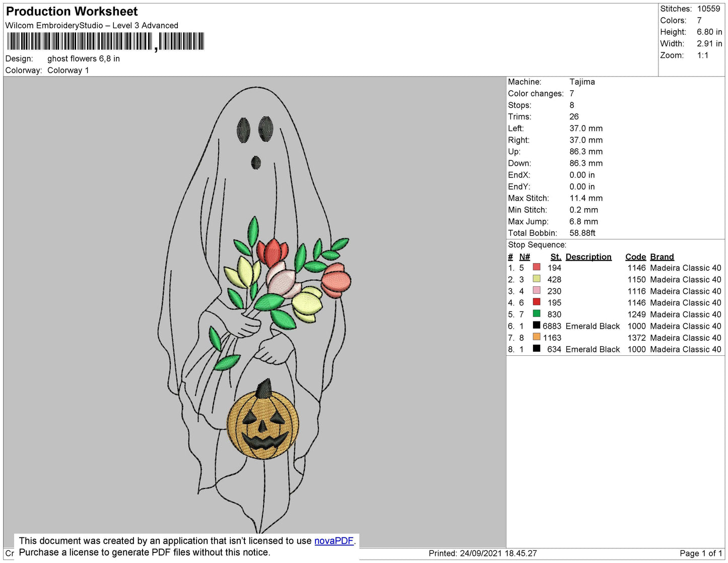Viewport: 728px width, 563px height.
Task: Click the ghost's left eye in the design
Action: pyautogui.click(x=243, y=130)
